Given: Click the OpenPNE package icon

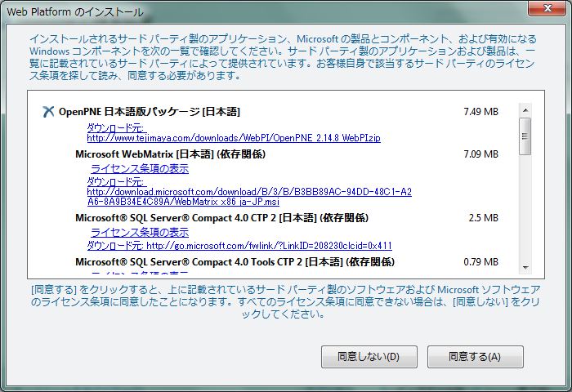Looking at the screenshot, I should click(x=48, y=112).
